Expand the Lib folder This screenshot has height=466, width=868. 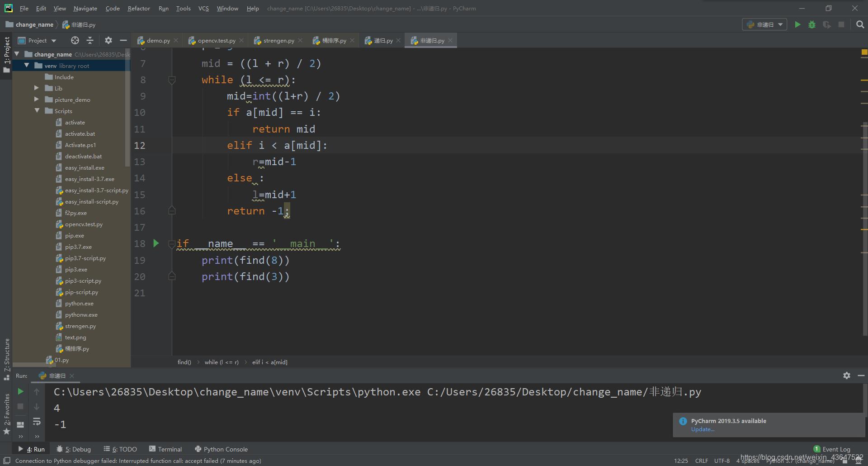pos(37,88)
